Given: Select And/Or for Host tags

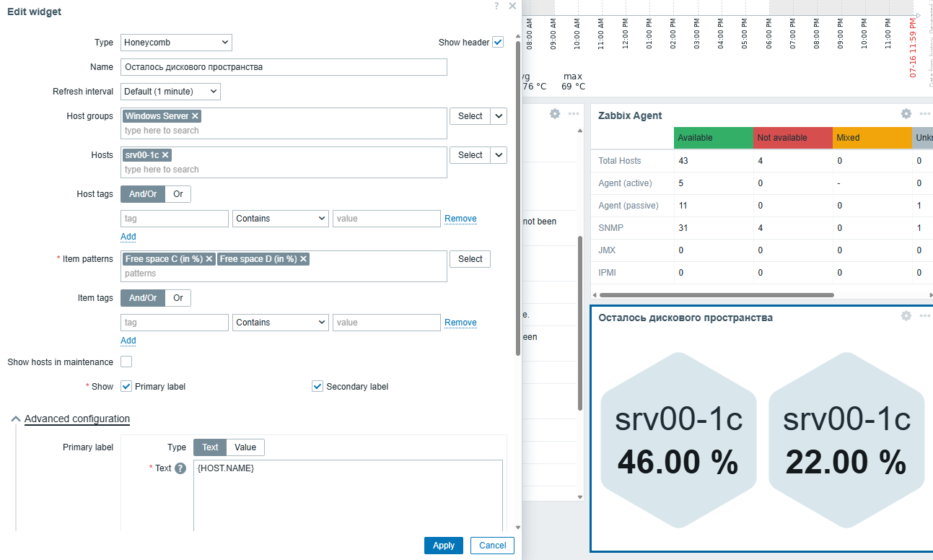Looking at the screenshot, I should (143, 194).
